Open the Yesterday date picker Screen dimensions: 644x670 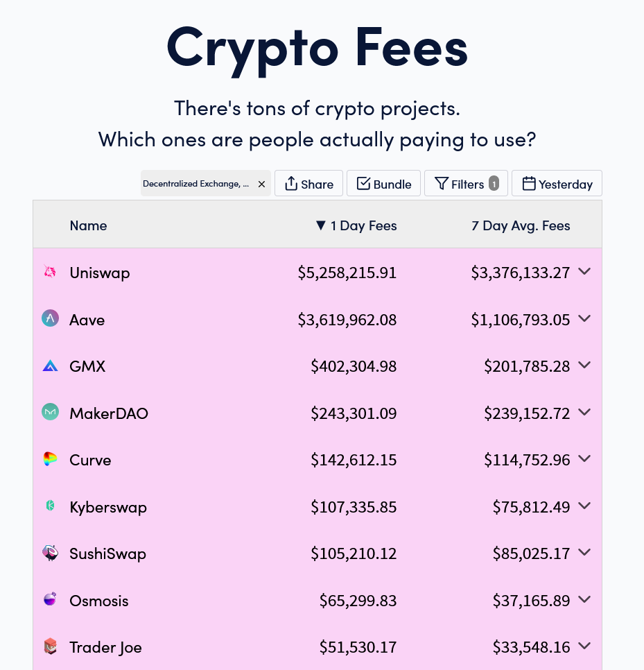click(557, 183)
